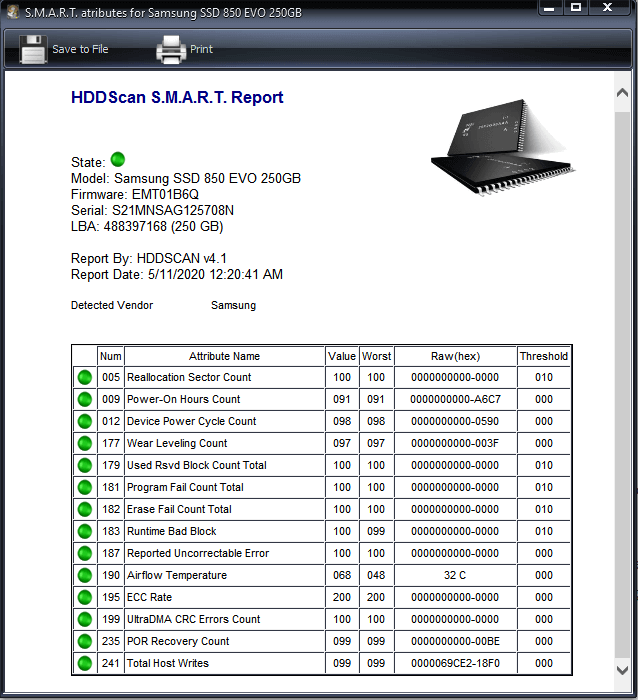This screenshot has height=700, width=638.
Task: Click the Reallocation Sector Count attribute name
Action: [x=189, y=377]
